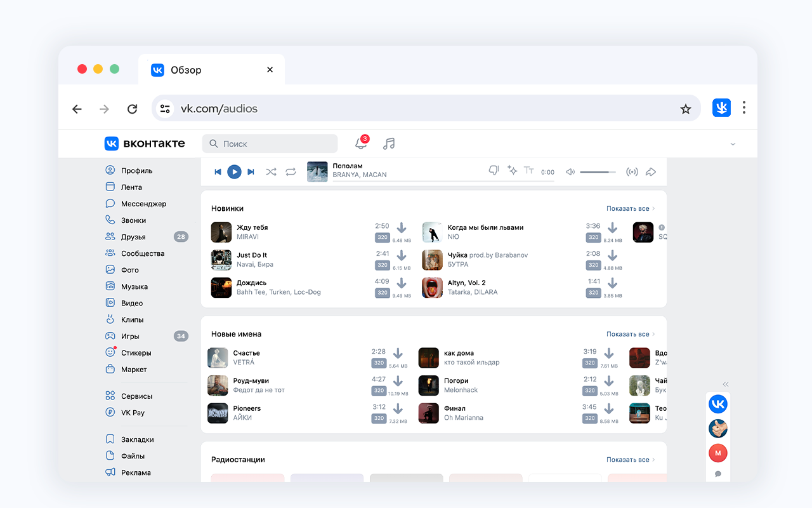Open Мессенджер in the left sidebar
Image resolution: width=812 pixels, height=508 pixels.
(143, 204)
